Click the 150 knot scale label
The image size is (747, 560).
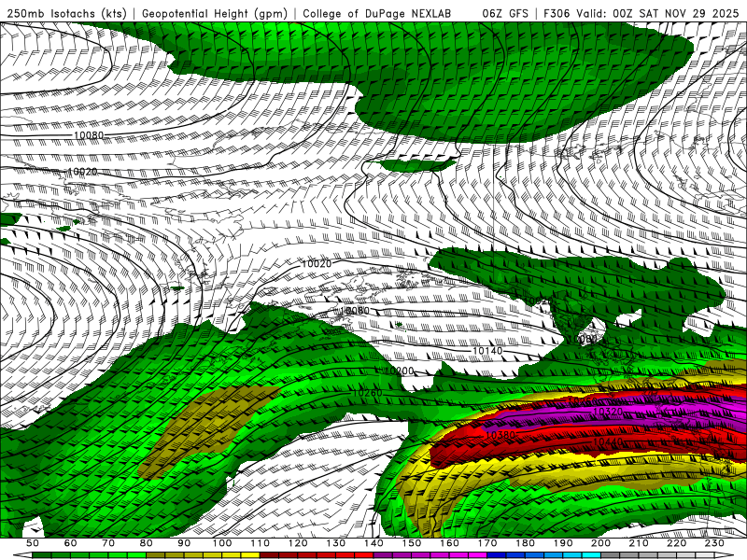[x=411, y=543]
